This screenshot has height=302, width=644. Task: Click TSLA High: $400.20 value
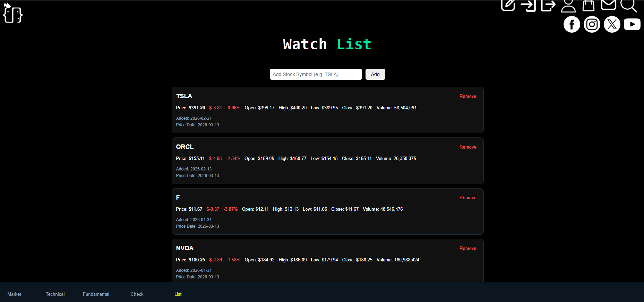pyautogui.click(x=293, y=108)
